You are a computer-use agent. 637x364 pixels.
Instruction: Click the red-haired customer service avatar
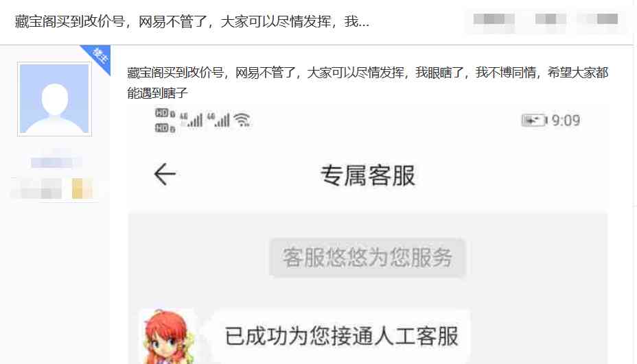click(x=168, y=337)
